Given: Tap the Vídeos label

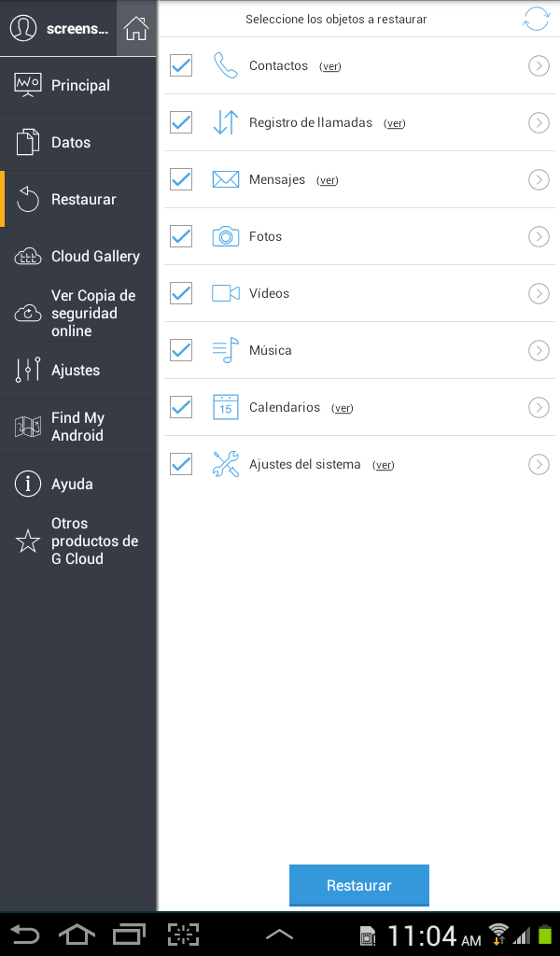Looking at the screenshot, I should (269, 293).
